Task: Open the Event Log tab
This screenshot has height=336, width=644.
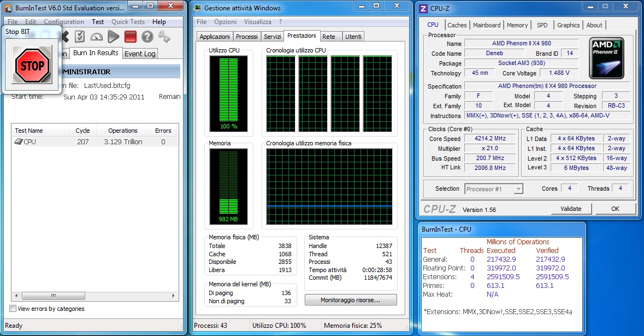Action: 140,54
